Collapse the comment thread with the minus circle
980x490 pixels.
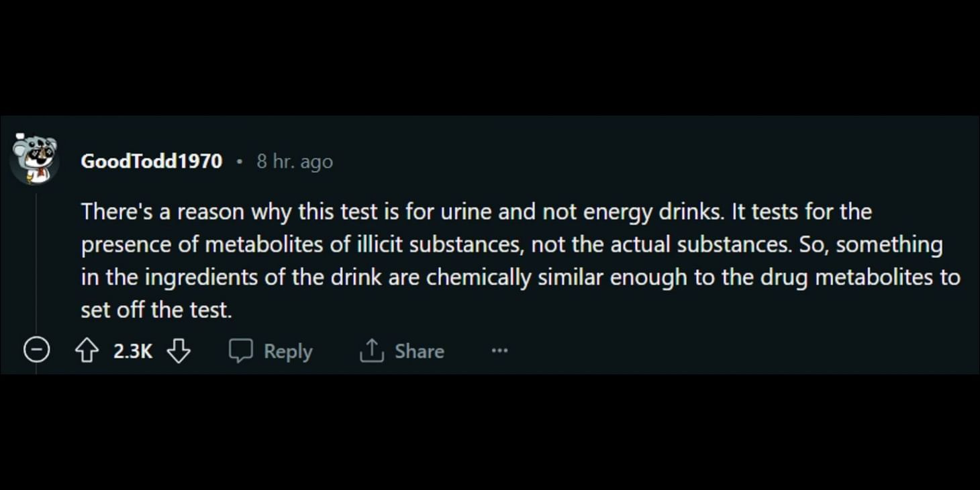pyautogui.click(x=37, y=350)
